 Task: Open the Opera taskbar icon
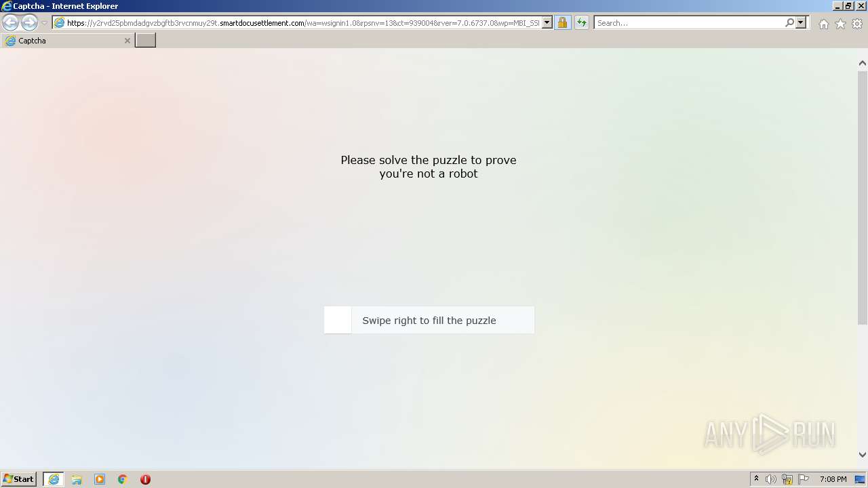[145, 479]
